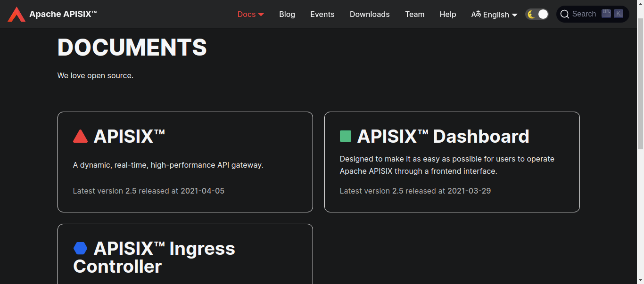Viewport: 644px width, 284px height.
Task: Click the Apache APISIX logo icon
Action: coord(17,14)
